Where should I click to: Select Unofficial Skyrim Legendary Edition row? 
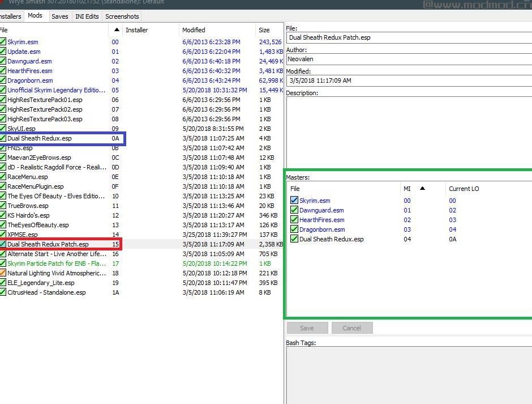tap(141, 90)
